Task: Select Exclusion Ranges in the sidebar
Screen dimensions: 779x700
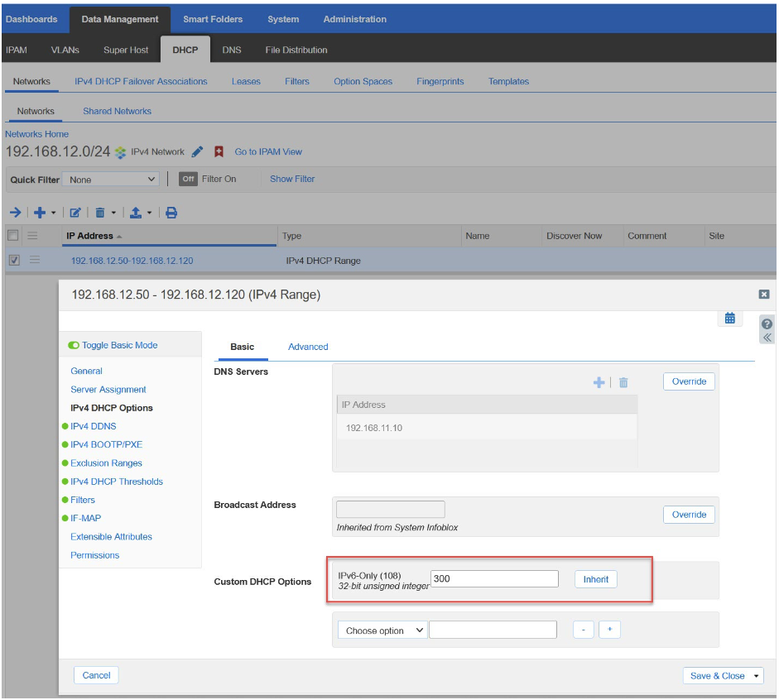Action: click(106, 463)
